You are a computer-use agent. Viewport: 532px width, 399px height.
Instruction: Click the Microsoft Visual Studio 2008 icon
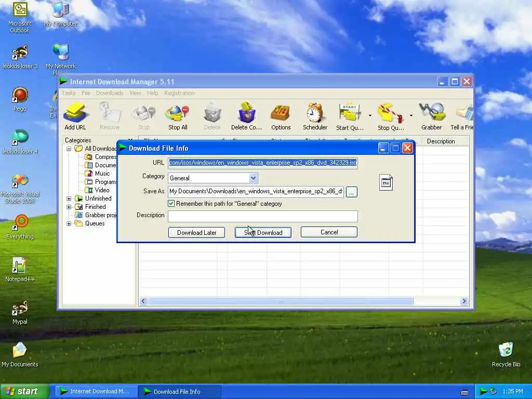20,189
